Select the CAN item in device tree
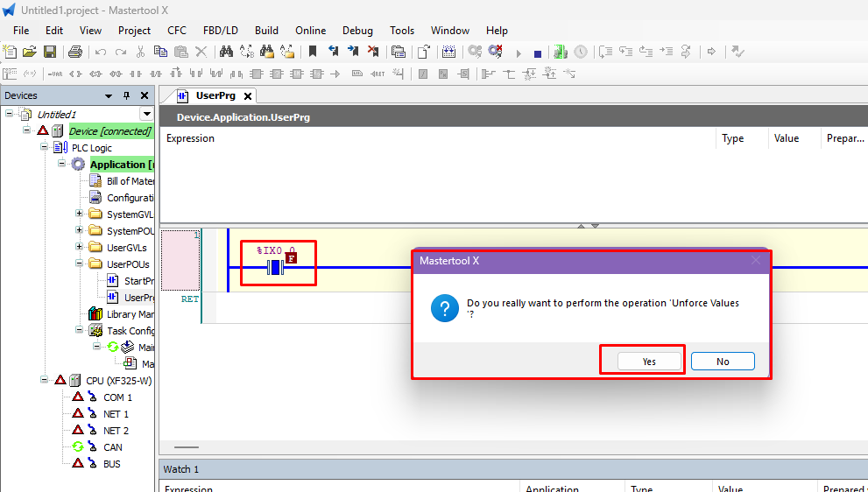The image size is (868, 492). 112,447
